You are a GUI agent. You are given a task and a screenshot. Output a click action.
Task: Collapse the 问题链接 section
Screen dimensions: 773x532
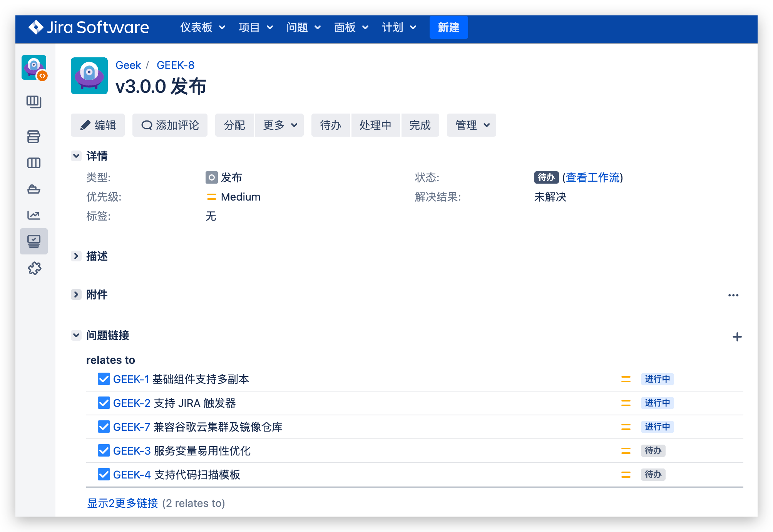click(x=76, y=335)
